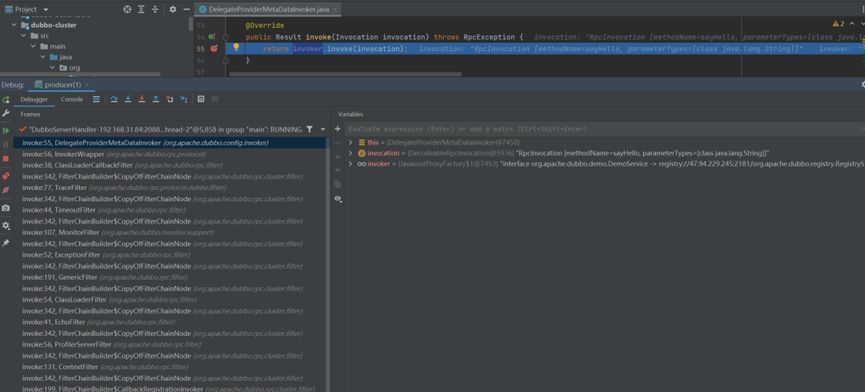The height and width of the screenshot is (392, 865).
Task: Copy variable value in Variables sidebar
Action: (x=338, y=184)
